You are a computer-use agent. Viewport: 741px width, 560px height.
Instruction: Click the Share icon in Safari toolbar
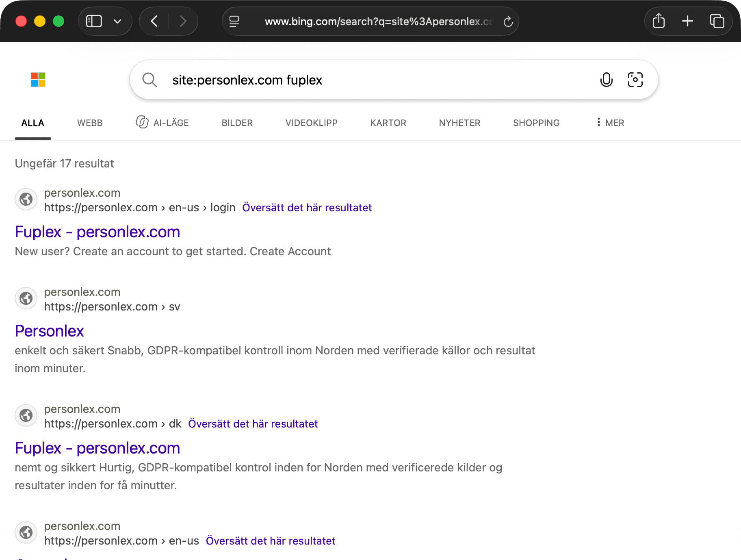(659, 21)
